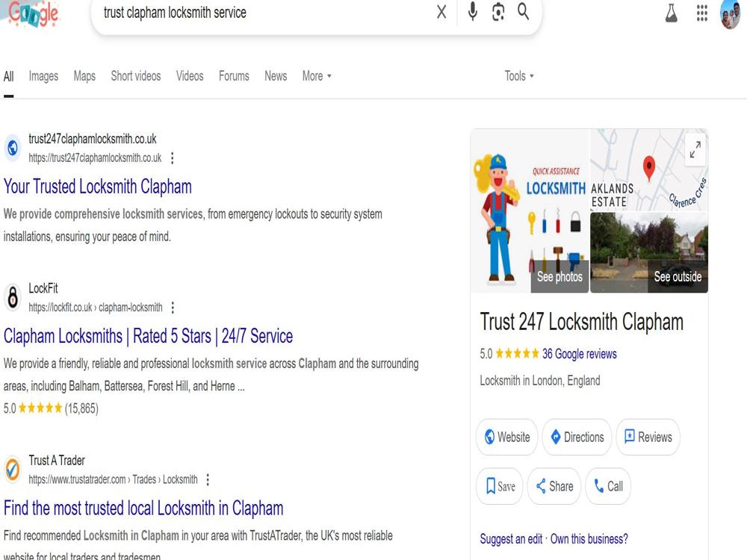This screenshot has height=560, width=747.
Task: Expand the More dropdown
Action: point(317,76)
